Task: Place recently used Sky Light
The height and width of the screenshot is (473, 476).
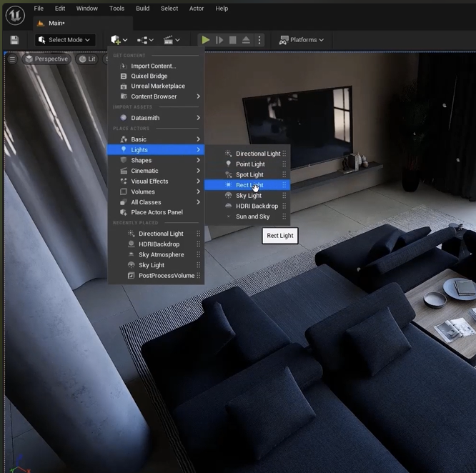Action: pos(156,265)
